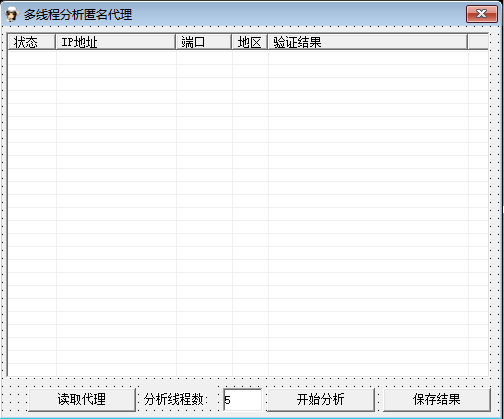Select first row cell under 状态 column
The height and width of the screenshot is (419, 504).
[x=32, y=58]
